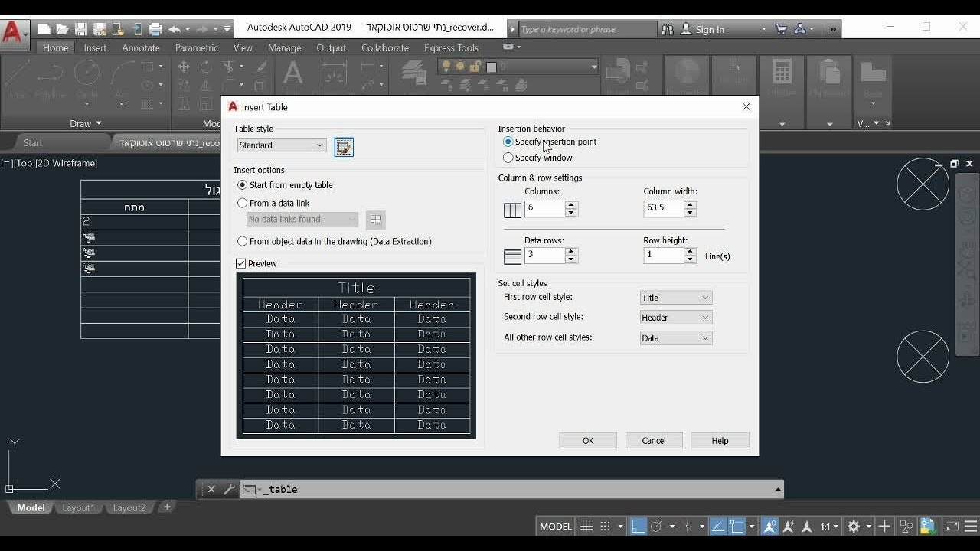The image size is (980, 551).
Task: Expand command line history arrow
Action: click(778, 489)
